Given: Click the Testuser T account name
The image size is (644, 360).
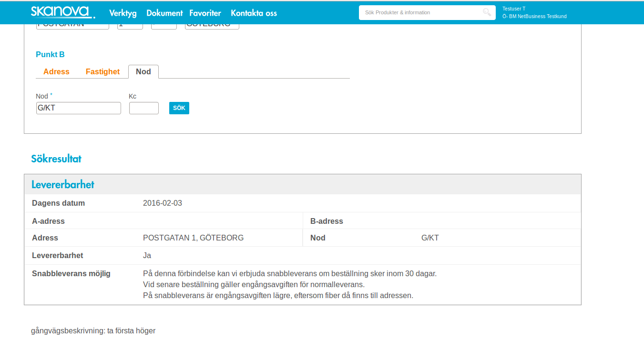Looking at the screenshot, I should coord(514,9).
